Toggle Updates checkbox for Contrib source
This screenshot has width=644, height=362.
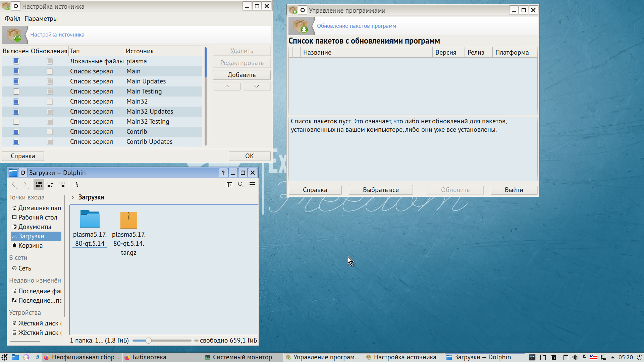[x=50, y=132]
